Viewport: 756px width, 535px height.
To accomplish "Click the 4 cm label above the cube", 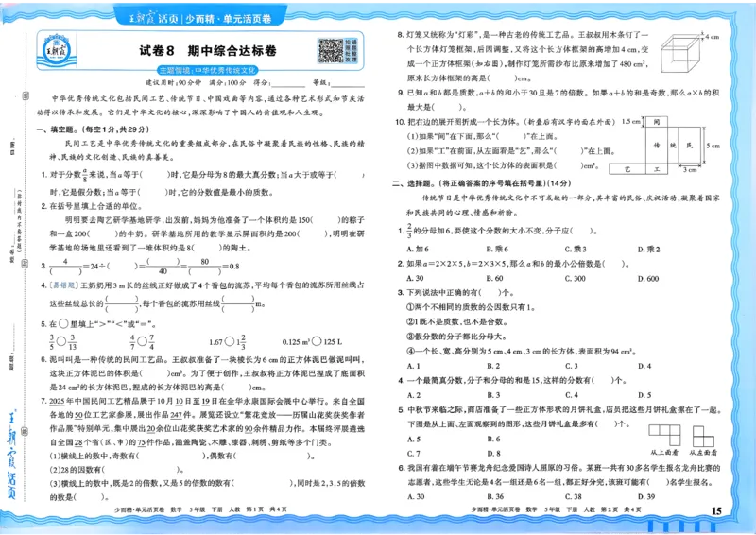I will tap(713, 37).
